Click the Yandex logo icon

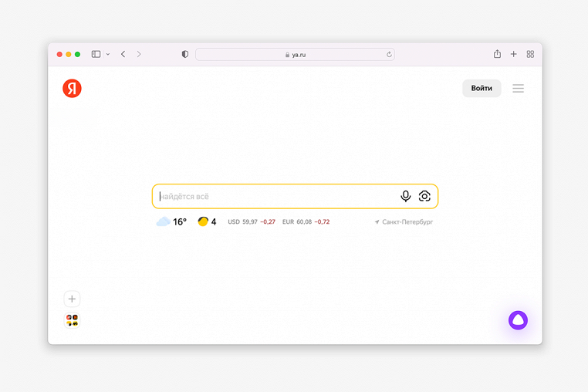tap(72, 88)
